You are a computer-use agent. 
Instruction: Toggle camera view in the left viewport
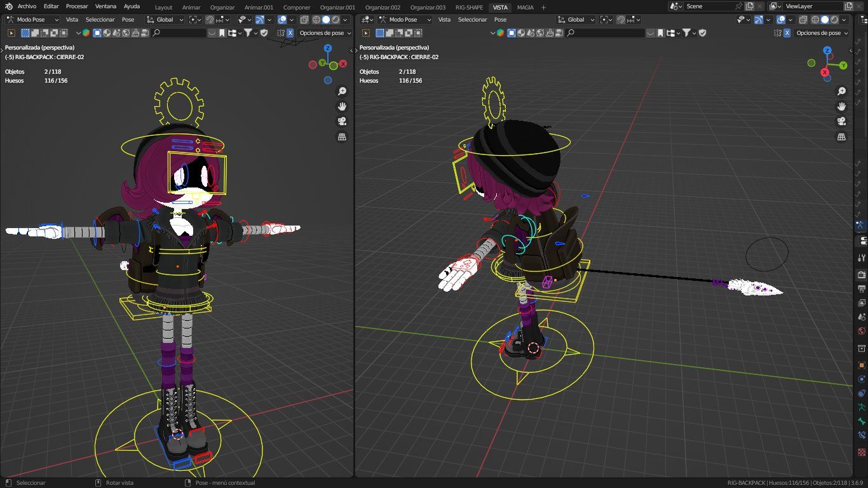coord(342,121)
